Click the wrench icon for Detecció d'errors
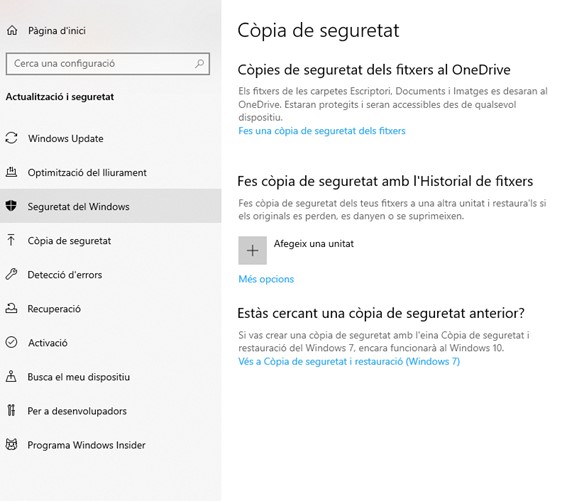567x501 pixels. (x=11, y=274)
